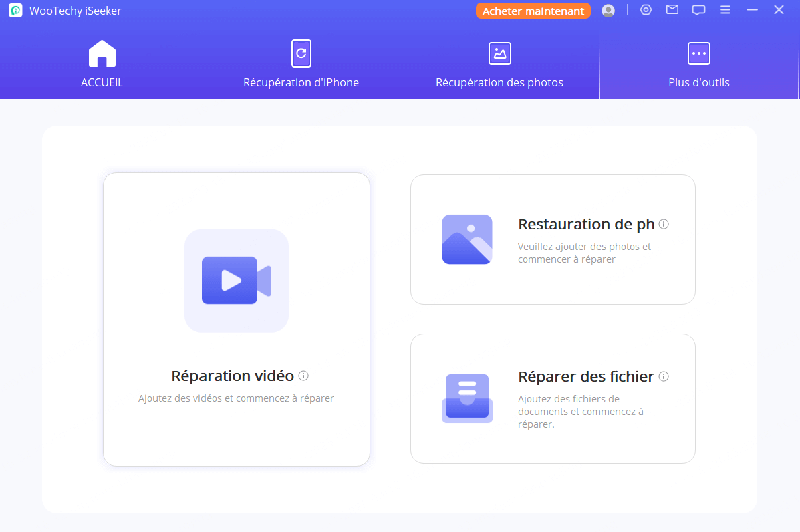Open Réparation vidéo by its title
The width and height of the screenshot is (800, 532).
click(x=233, y=376)
